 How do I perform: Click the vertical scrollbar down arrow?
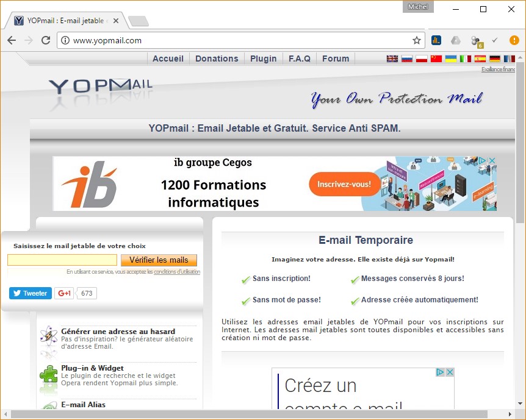click(x=521, y=404)
